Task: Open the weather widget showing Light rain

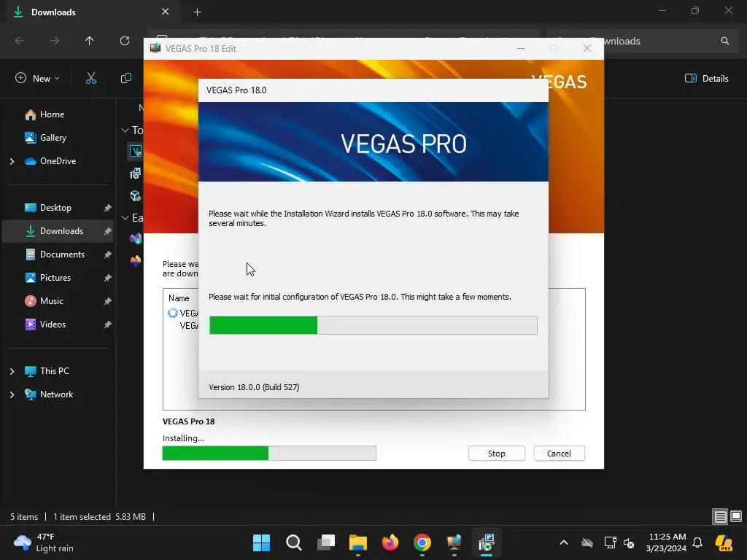Action: (x=44, y=542)
